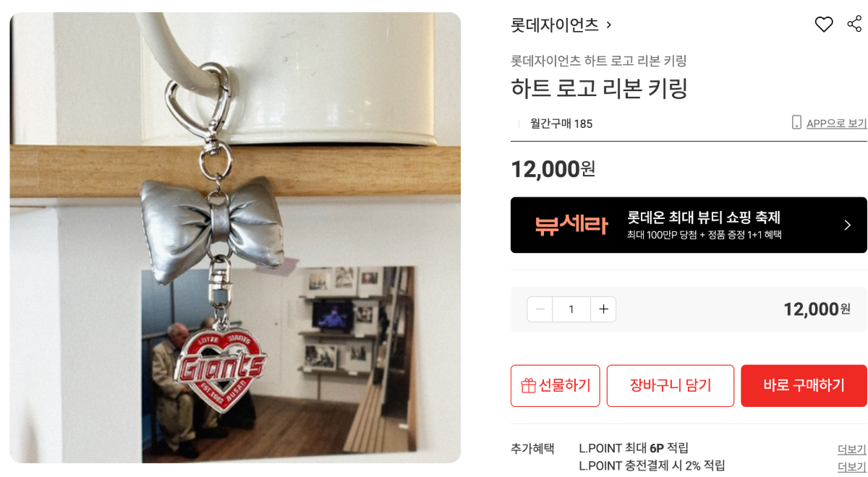This screenshot has width=868, height=477.
Task: Add the keyring to wishlist with heart icon
Action: tap(824, 25)
